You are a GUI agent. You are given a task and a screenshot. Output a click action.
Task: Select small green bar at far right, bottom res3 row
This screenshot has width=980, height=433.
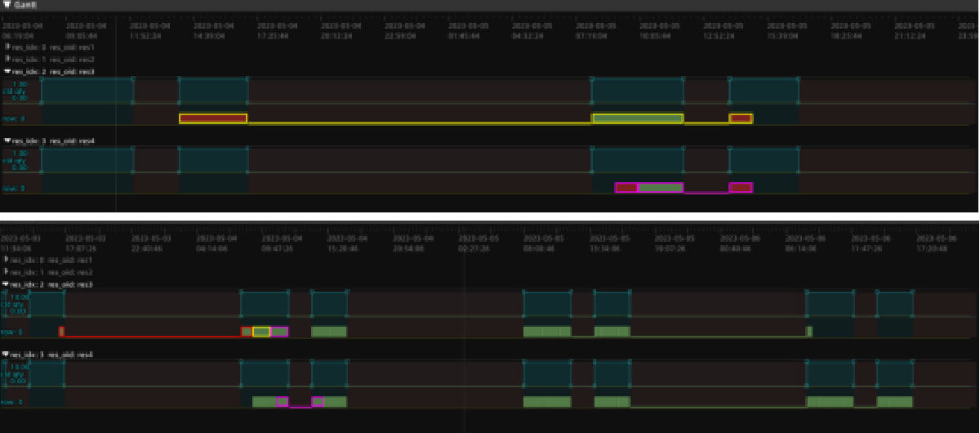(x=809, y=331)
